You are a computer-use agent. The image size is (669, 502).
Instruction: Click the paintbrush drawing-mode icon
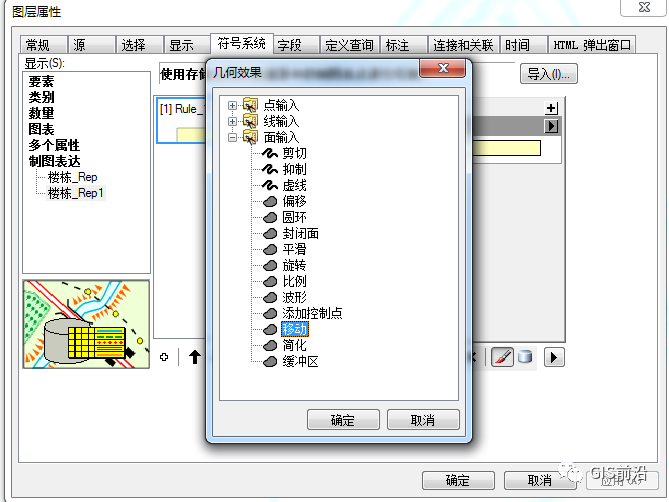click(x=502, y=357)
